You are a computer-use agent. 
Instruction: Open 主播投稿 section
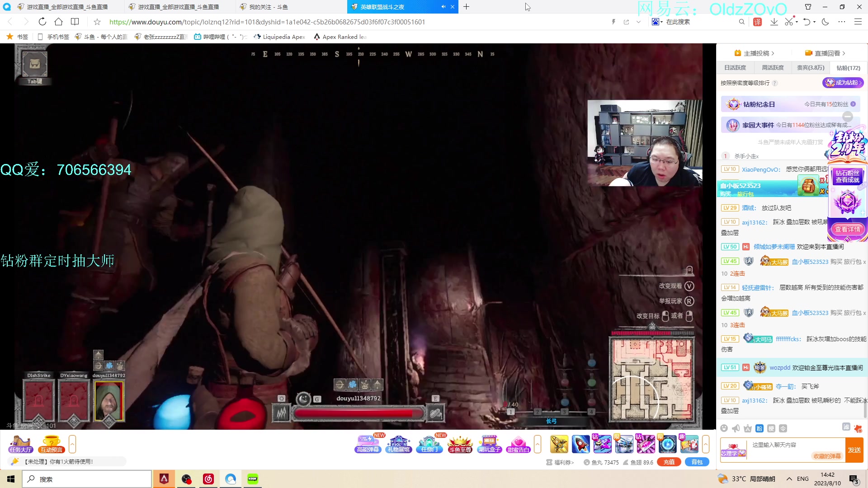(x=754, y=53)
